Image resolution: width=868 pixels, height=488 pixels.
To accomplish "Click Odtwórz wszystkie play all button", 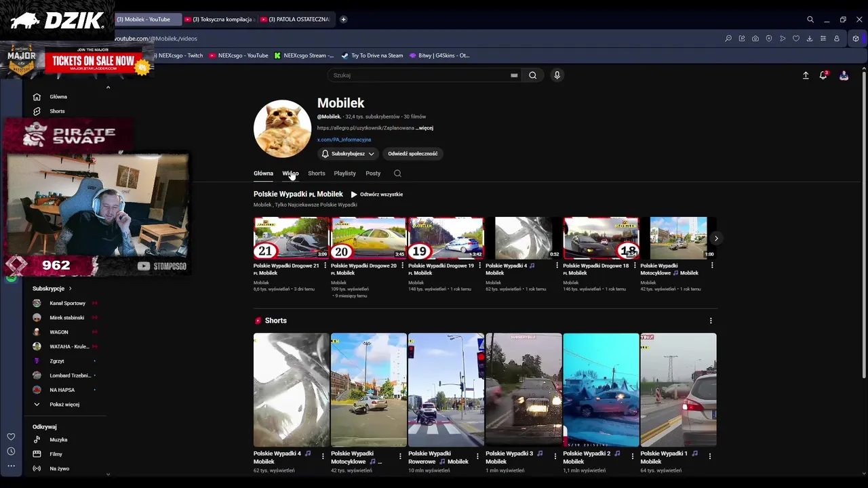I will pyautogui.click(x=377, y=195).
